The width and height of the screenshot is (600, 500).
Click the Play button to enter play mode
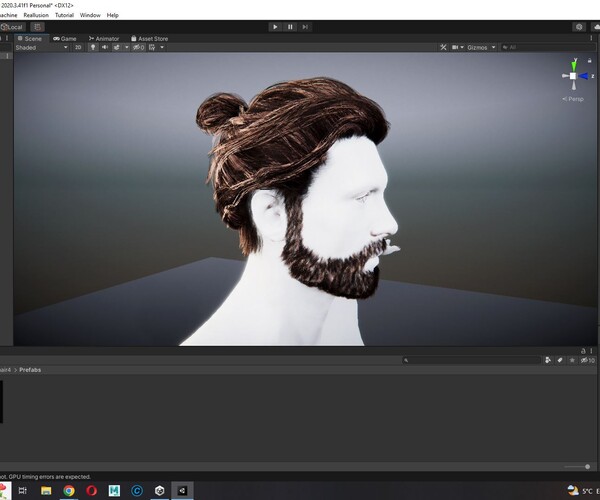pos(275,27)
